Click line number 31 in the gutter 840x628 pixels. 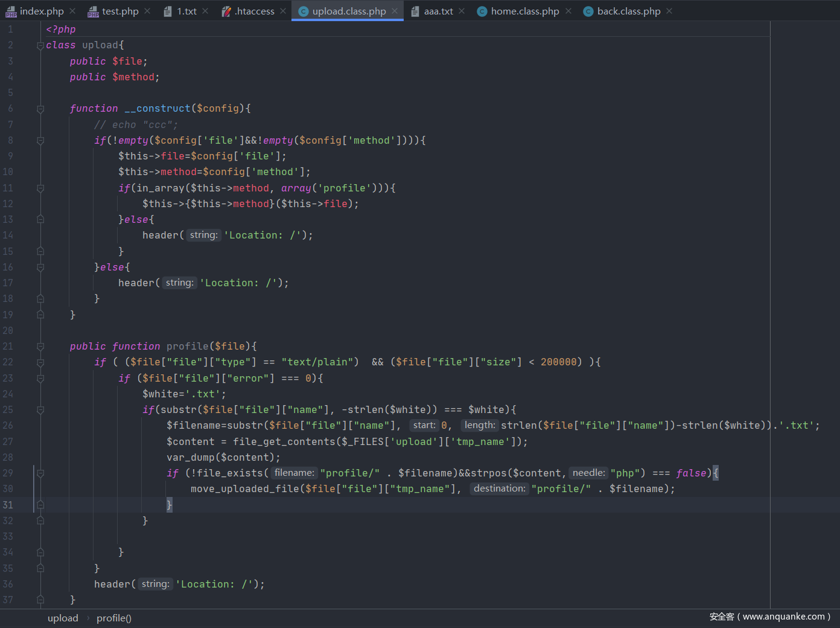8,505
